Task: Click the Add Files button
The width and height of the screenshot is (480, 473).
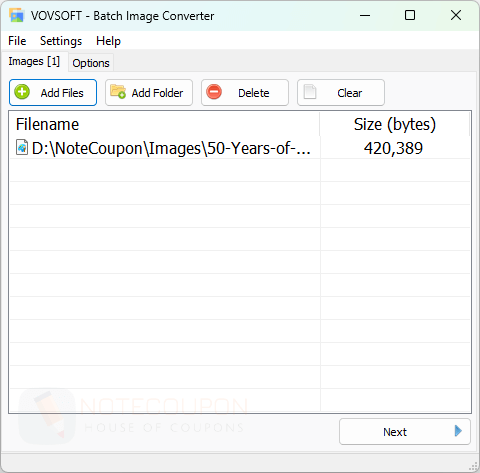Action: [53, 93]
